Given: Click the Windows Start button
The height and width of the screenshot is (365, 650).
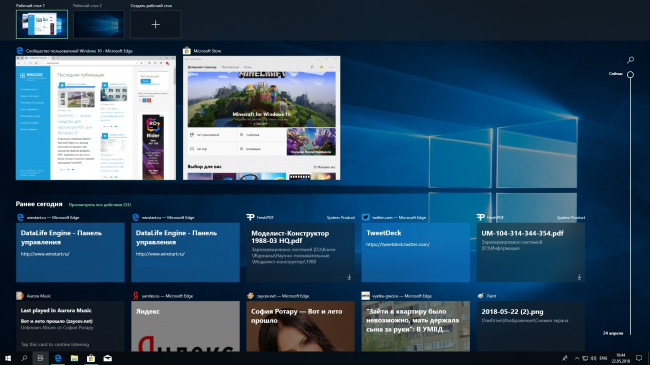Looking at the screenshot, I should [x=7, y=358].
